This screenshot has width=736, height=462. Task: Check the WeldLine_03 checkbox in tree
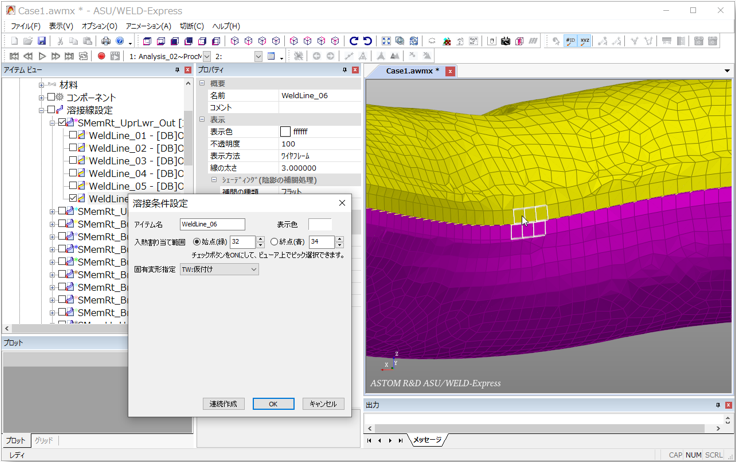pyautogui.click(x=73, y=160)
